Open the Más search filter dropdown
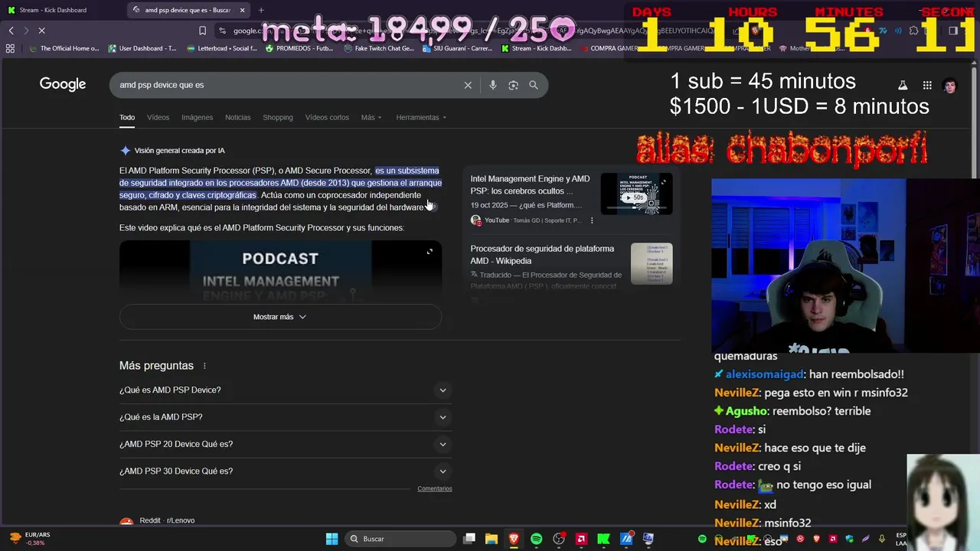Image resolution: width=980 pixels, height=551 pixels. coord(371,117)
